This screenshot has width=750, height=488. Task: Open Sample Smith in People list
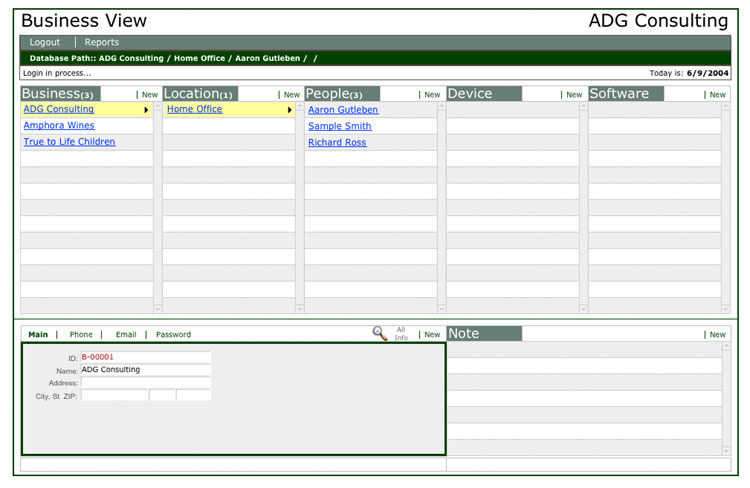[x=340, y=126]
